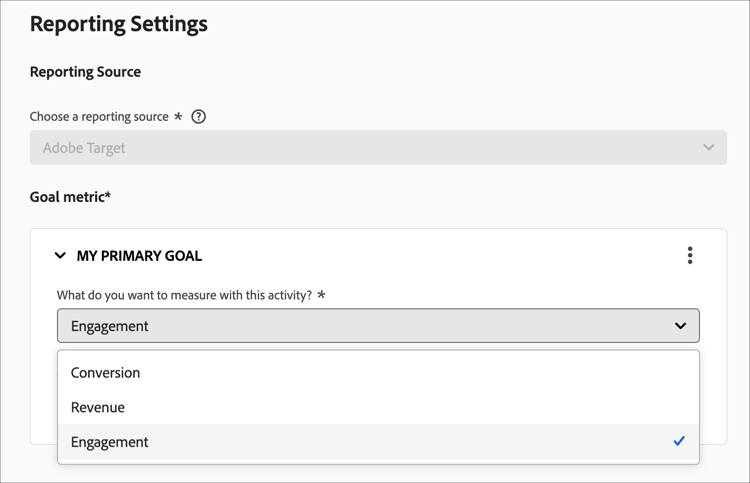This screenshot has height=483, width=750.
Task: Choose the Revenue option
Action: pos(98,407)
